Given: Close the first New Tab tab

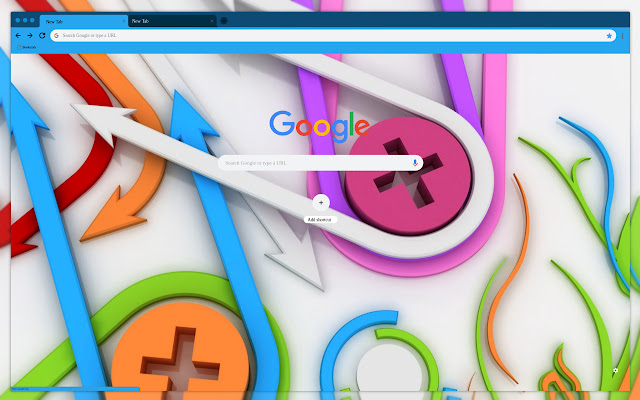Looking at the screenshot, I should tap(124, 21).
